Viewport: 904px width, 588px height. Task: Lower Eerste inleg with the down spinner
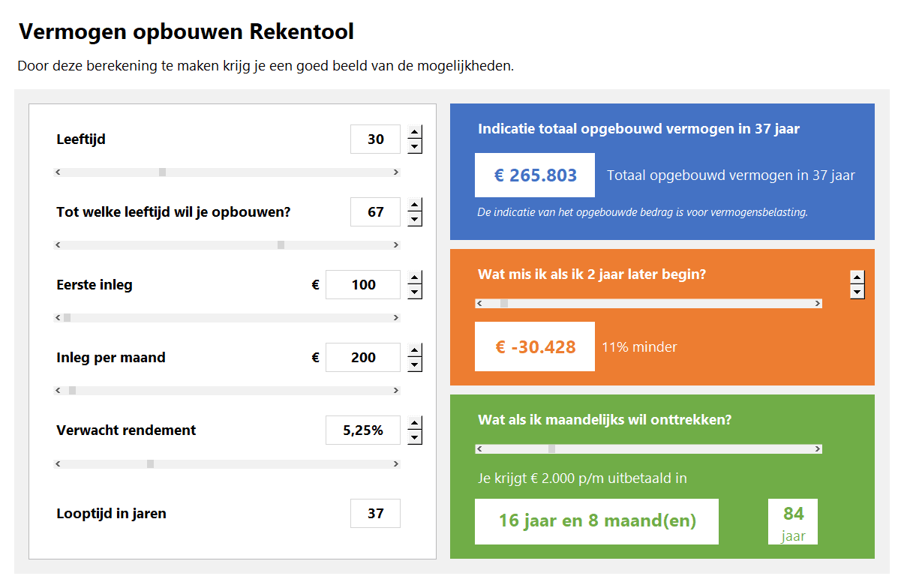[x=415, y=292]
